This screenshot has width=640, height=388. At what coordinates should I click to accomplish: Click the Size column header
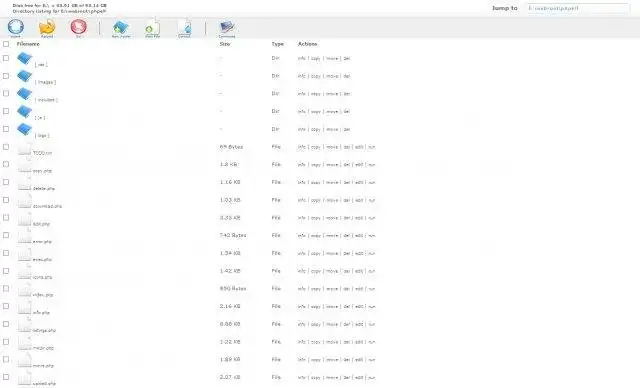(x=225, y=44)
